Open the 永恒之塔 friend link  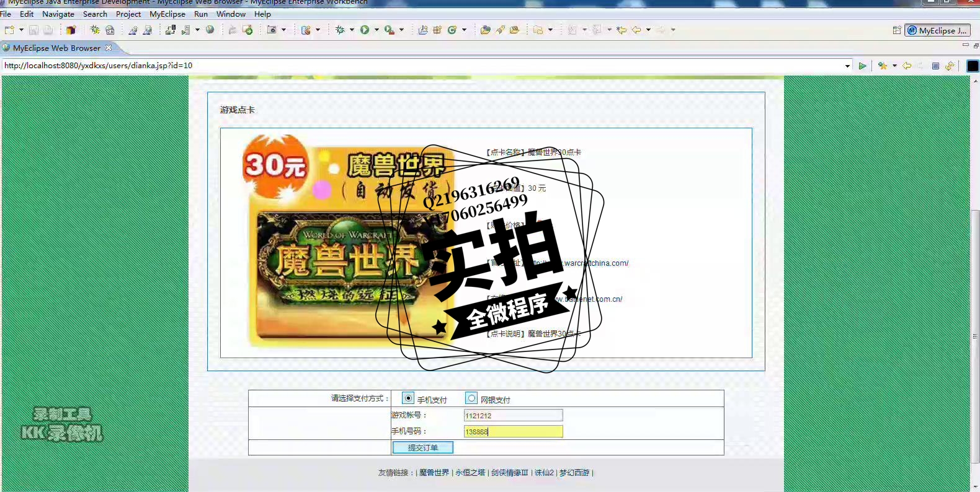point(470,473)
